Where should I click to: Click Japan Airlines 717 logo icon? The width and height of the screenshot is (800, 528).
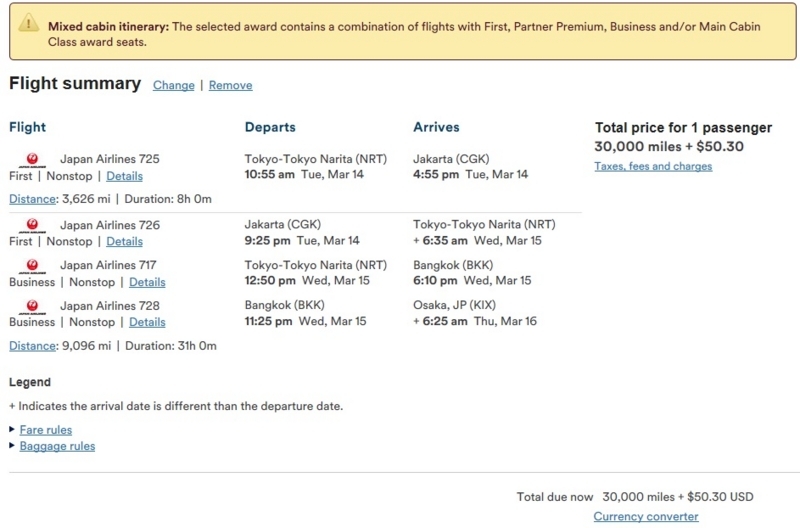(32, 266)
